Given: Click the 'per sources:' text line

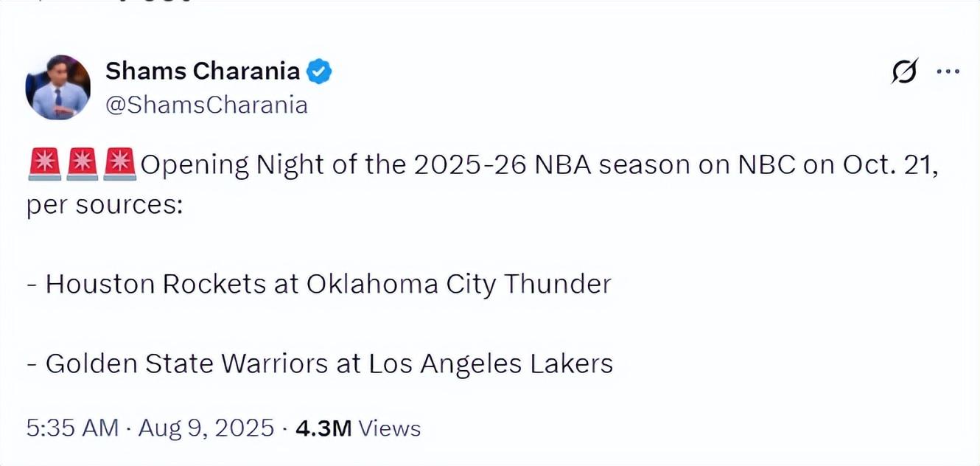Looking at the screenshot, I should [104, 206].
